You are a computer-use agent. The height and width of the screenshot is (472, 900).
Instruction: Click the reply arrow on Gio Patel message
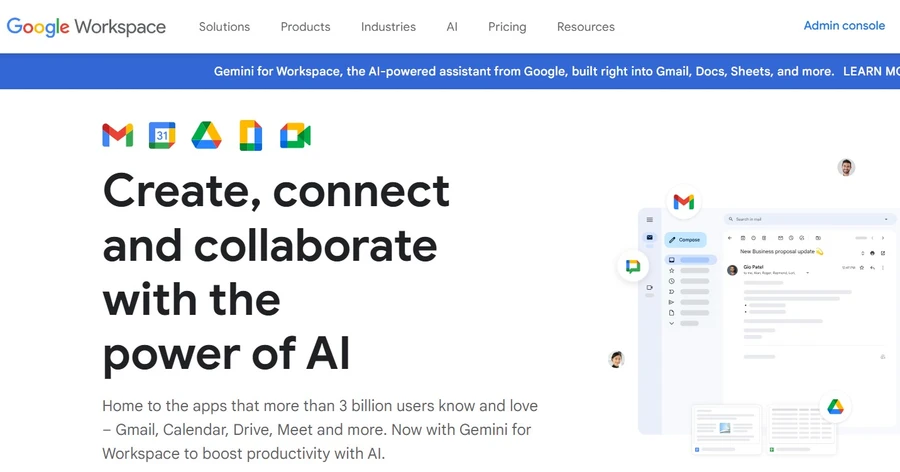pyautogui.click(x=872, y=268)
